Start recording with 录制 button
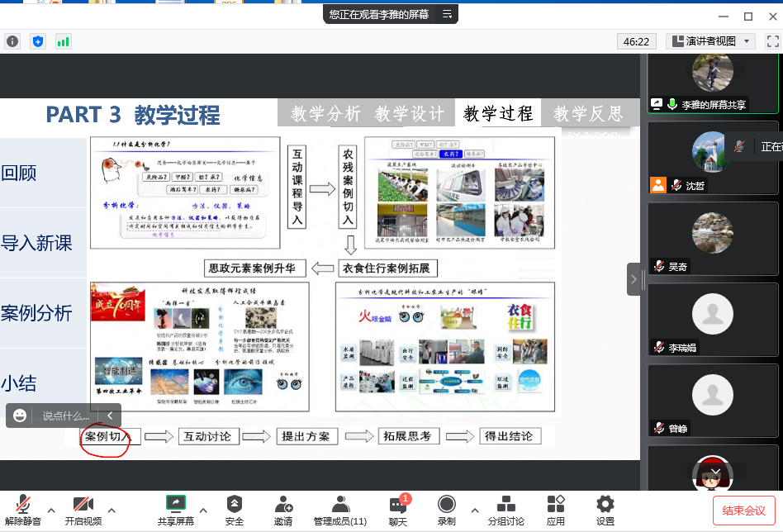The image size is (783, 532). (x=446, y=510)
